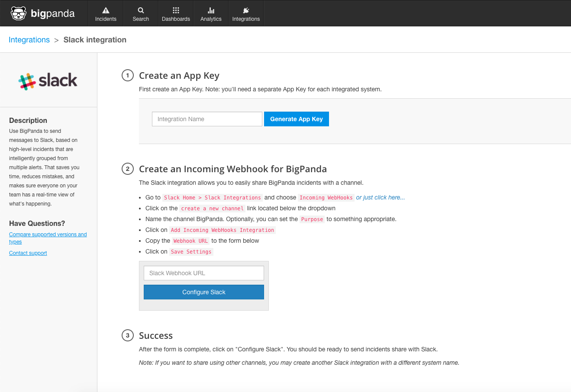Click the 'Success' heading
571x392 pixels.
click(156, 336)
